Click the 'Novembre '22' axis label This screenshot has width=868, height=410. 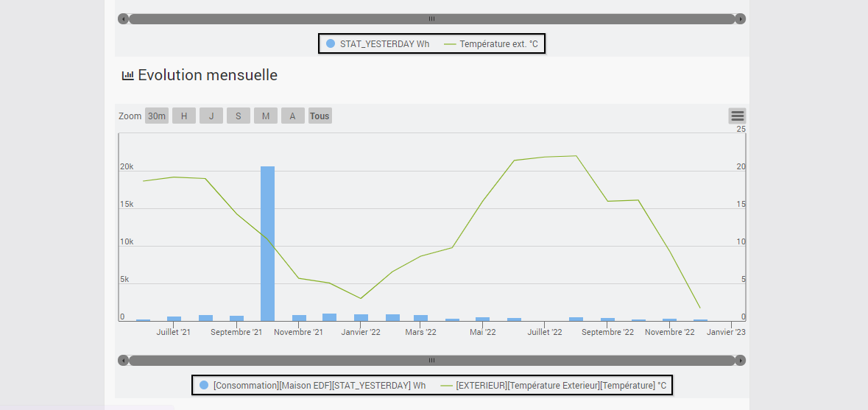click(x=670, y=332)
